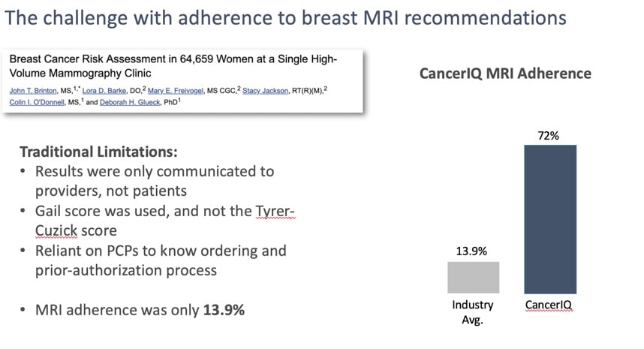Click the 13.9% chart data label
The image size is (644, 349).
pyautogui.click(x=471, y=251)
